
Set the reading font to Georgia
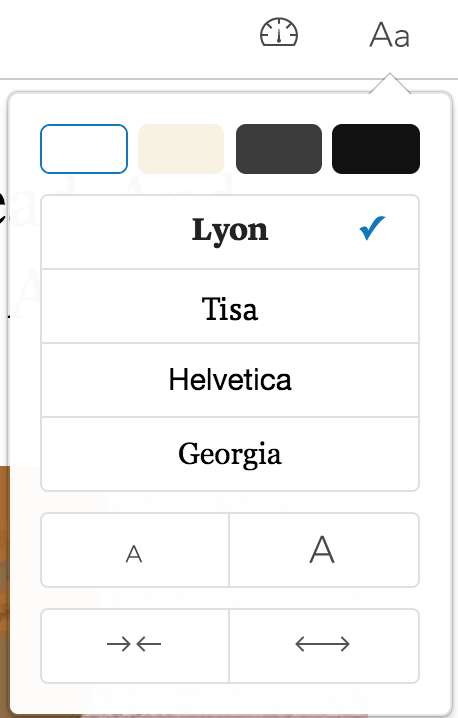pos(230,454)
